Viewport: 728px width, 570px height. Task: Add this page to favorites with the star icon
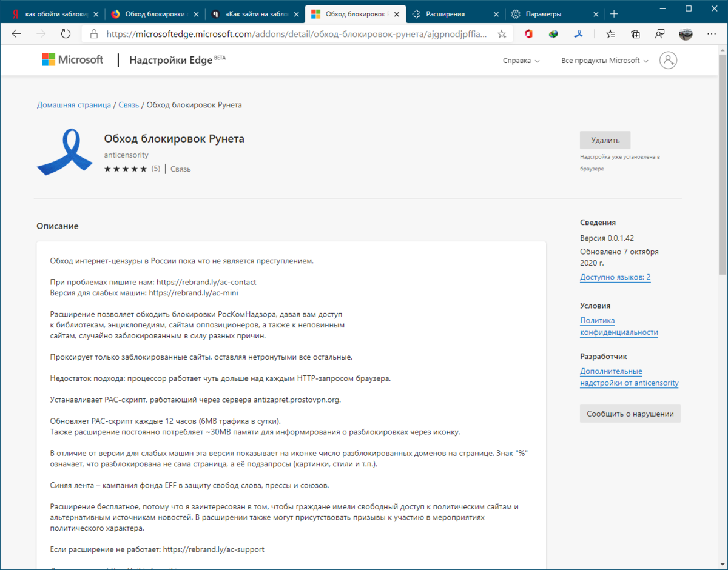pyautogui.click(x=502, y=35)
